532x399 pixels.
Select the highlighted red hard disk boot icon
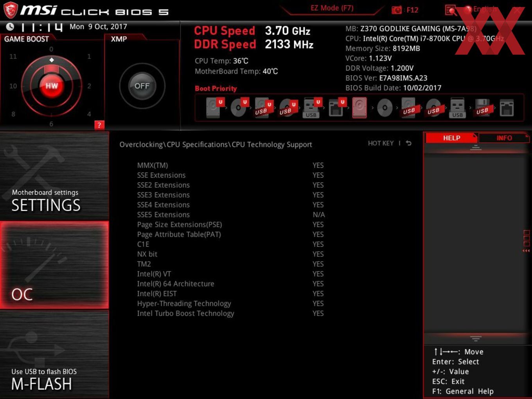point(359,108)
